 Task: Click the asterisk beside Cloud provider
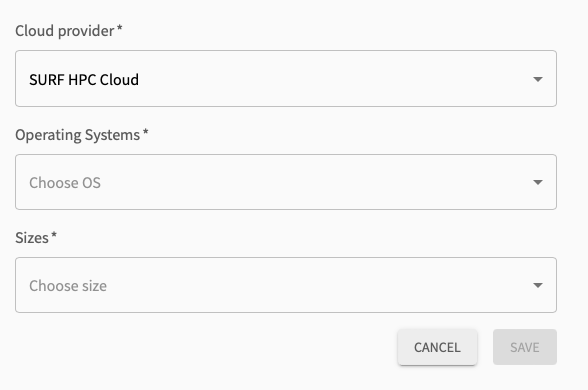(120, 28)
